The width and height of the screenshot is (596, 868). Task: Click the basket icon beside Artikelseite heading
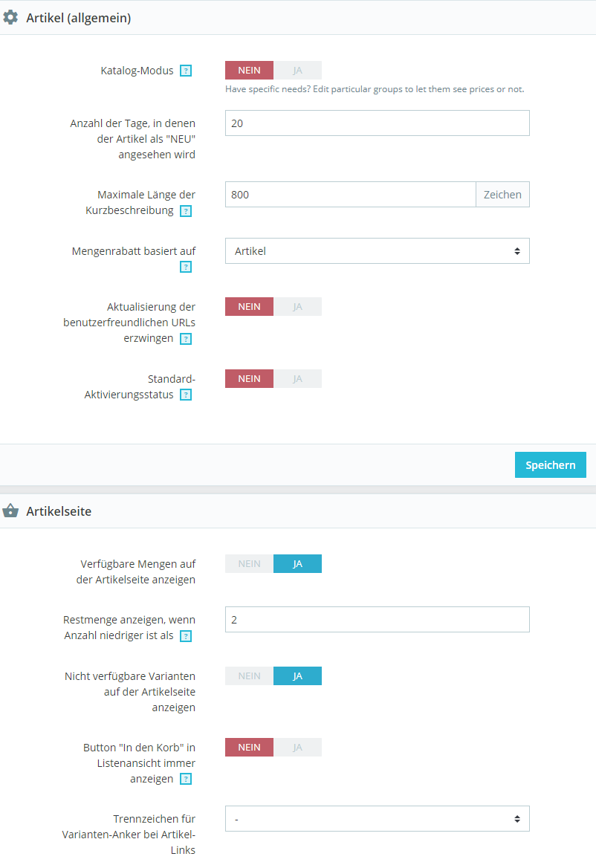10,511
